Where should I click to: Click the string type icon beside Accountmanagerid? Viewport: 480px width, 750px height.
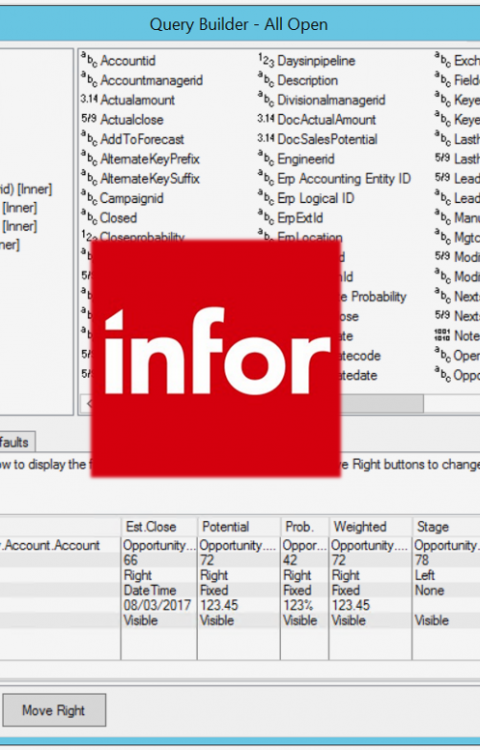89,80
